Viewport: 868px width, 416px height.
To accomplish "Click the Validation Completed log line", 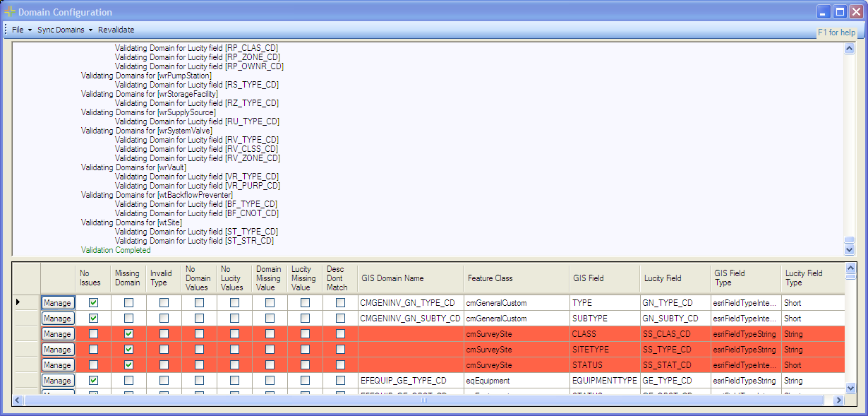I will (x=116, y=250).
